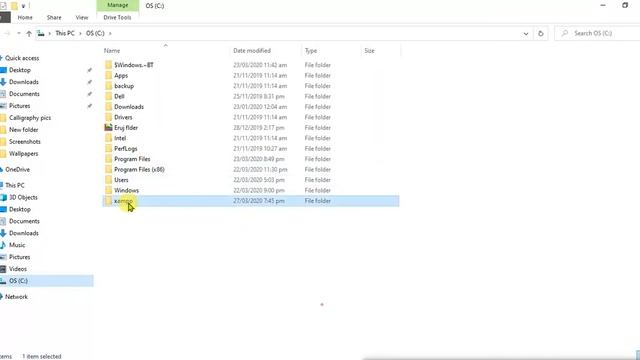Select the Apps folder icon
Viewport: 640px width, 360px height.
coord(108,76)
